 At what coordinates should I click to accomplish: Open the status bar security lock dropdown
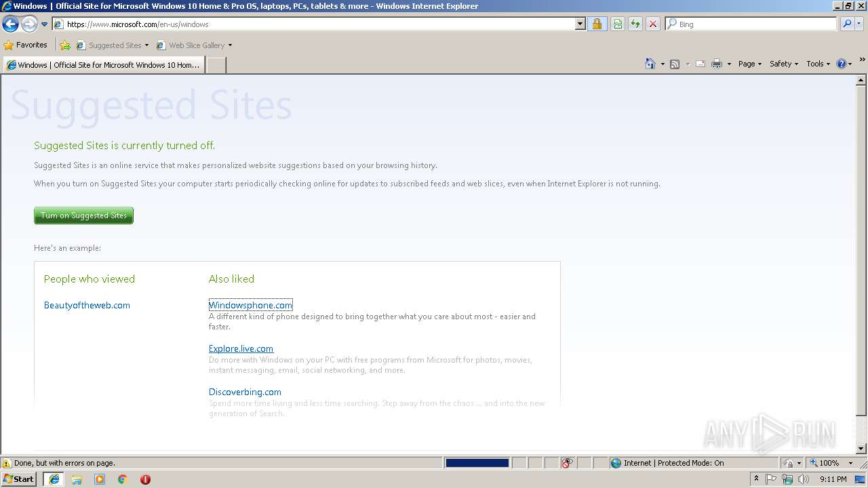click(792, 463)
